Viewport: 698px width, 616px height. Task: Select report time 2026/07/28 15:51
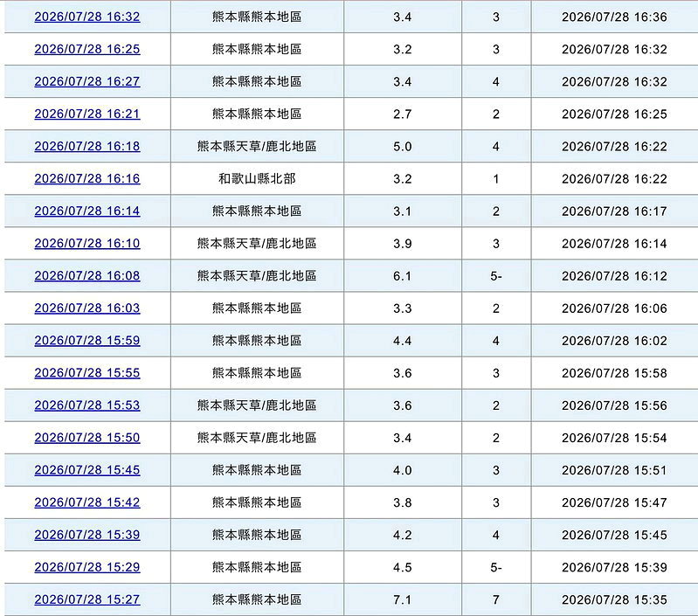point(614,470)
